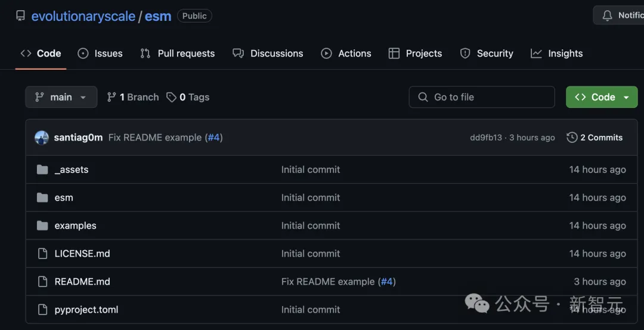Click the Discussions speech bubble icon
Viewport: 644px width, 330px height.
[238, 54]
